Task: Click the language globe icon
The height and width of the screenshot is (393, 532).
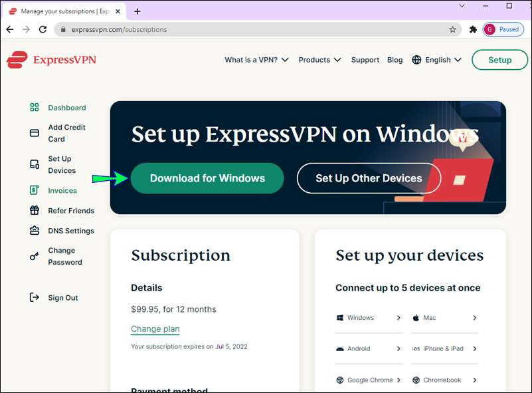Action: coord(416,60)
